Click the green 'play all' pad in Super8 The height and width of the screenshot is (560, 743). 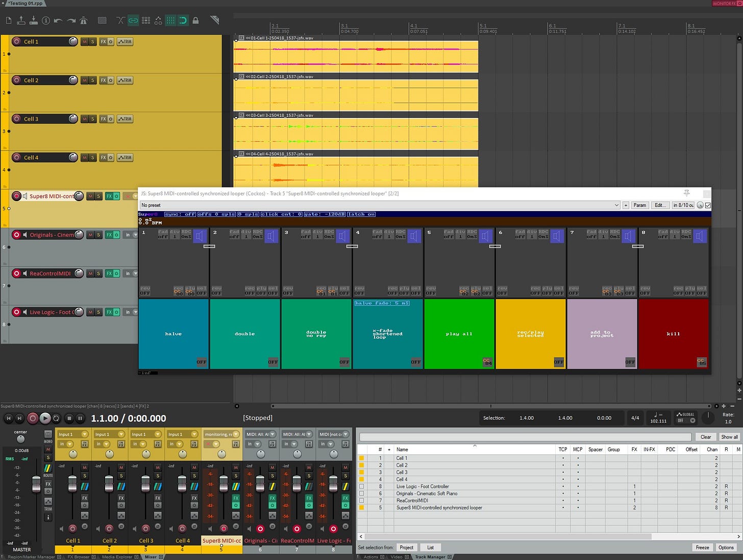459,334
